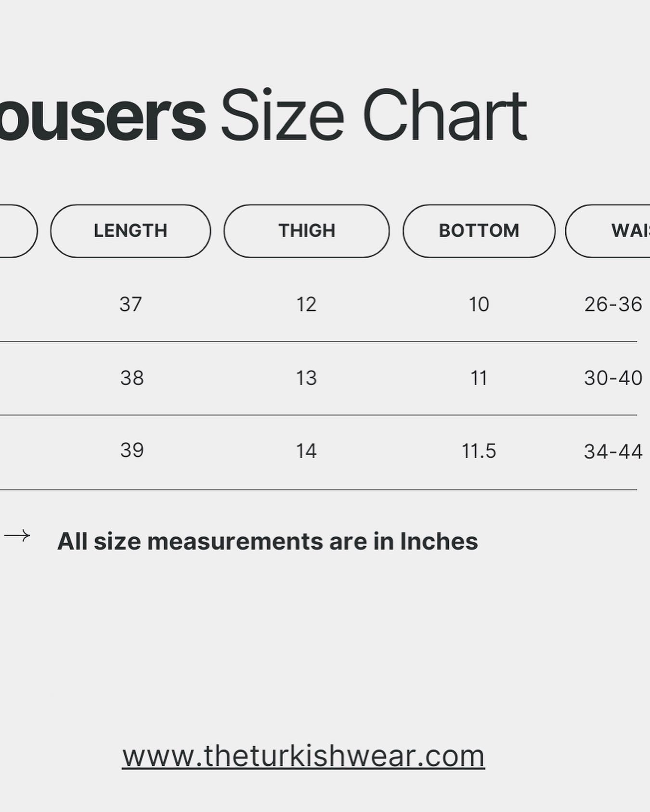This screenshot has width=650, height=812.
Task: Click bottom value 10 in first row
Action: (479, 304)
